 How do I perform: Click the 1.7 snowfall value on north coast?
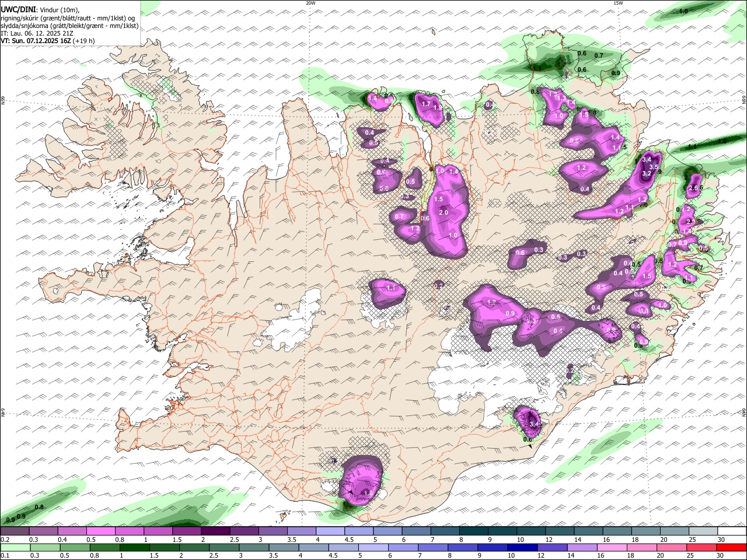coord(426,104)
